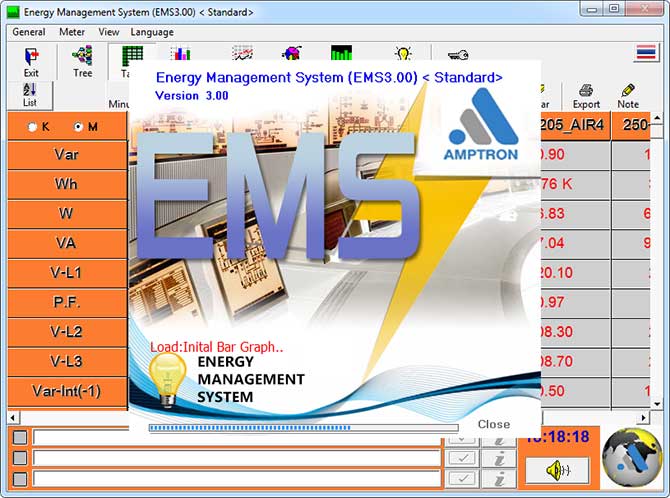Image resolution: width=670 pixels, height=498 pixels.
Task: Click the V-L1 row header
Action: coord(67,273)
